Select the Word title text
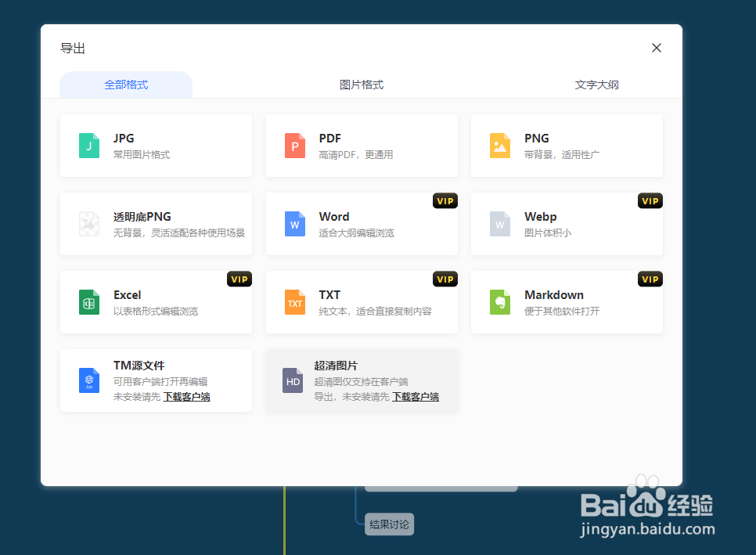The width and height of the screenshot is (756, 555). (334, 217)
